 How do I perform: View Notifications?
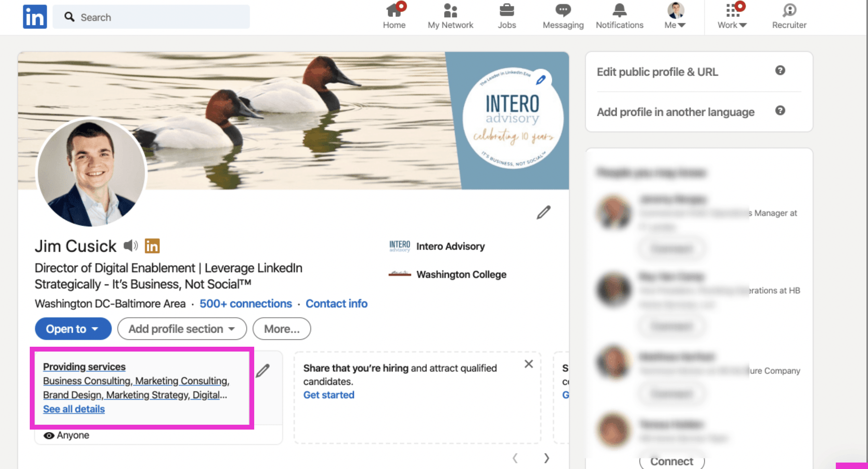click(x=619, y=16)
